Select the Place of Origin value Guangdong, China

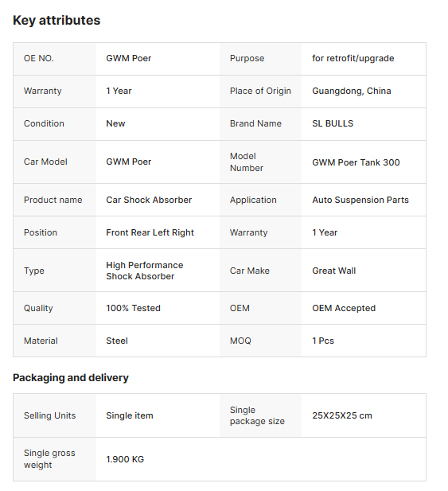tap(351, 91)
